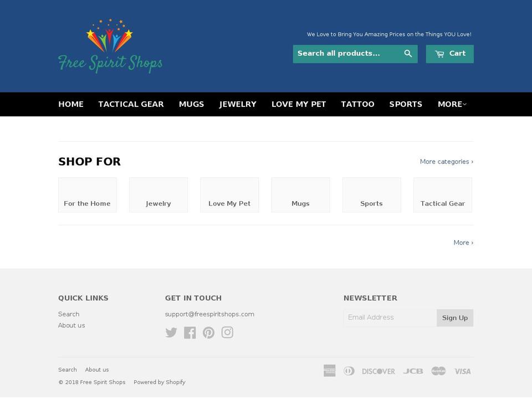Click the JCB payment icon

413,371
